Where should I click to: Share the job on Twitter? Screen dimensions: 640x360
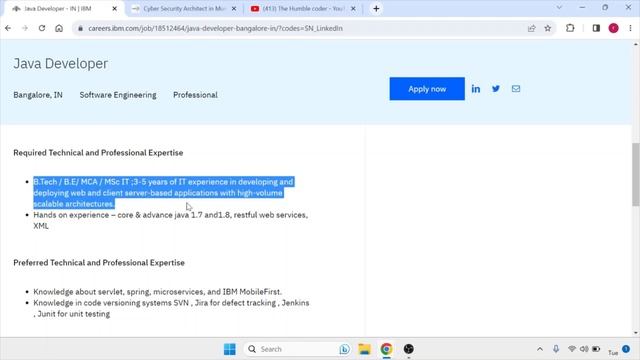point(496,89)
